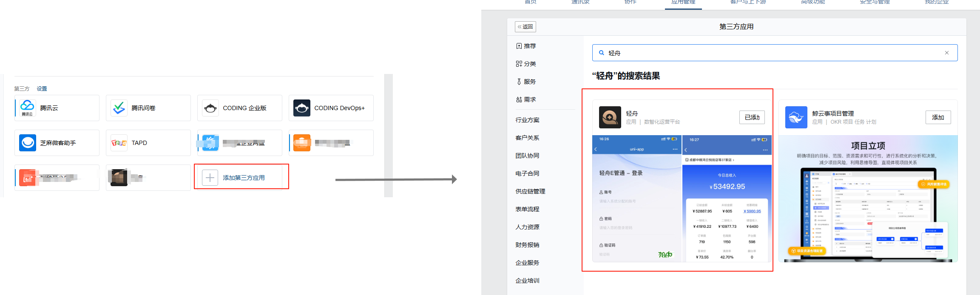Screen dimensions: 980x295
Task: Select the CODING DevOps+ icon
Action: click(302, 108)
